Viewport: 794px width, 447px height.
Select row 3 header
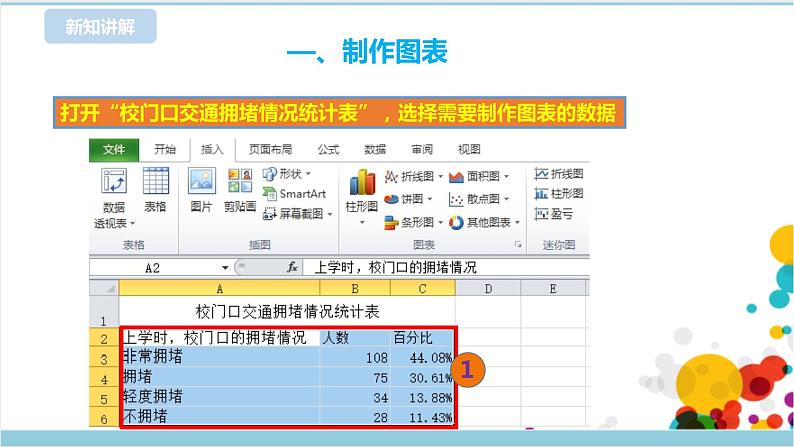104,358
